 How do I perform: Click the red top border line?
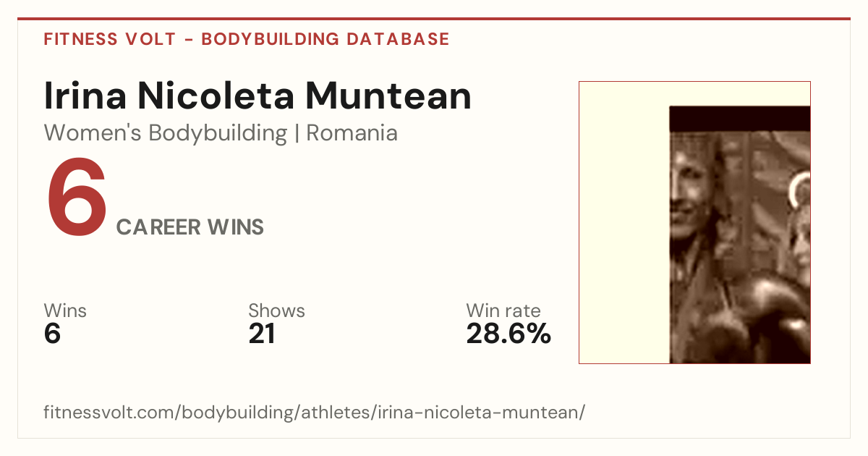pyautogui.click(x=434, y=19)
